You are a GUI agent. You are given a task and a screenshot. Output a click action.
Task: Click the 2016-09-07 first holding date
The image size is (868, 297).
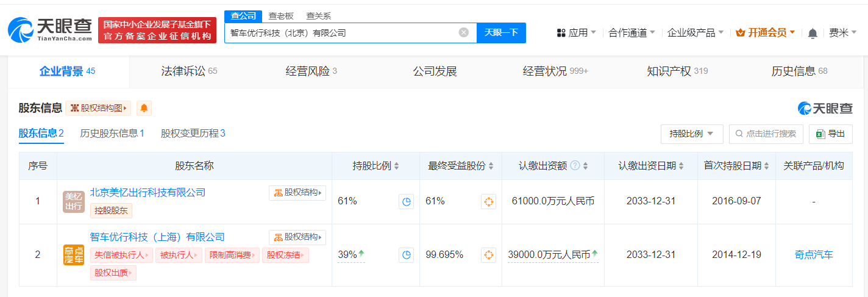pos(736,201)
